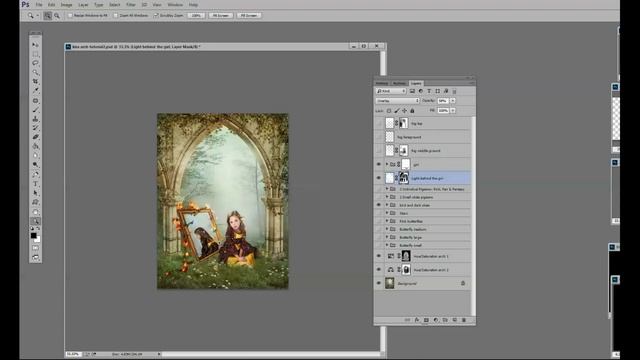The image size is (640, 360).
Task: Click the Opacity value field
Action: click(443, 101)
